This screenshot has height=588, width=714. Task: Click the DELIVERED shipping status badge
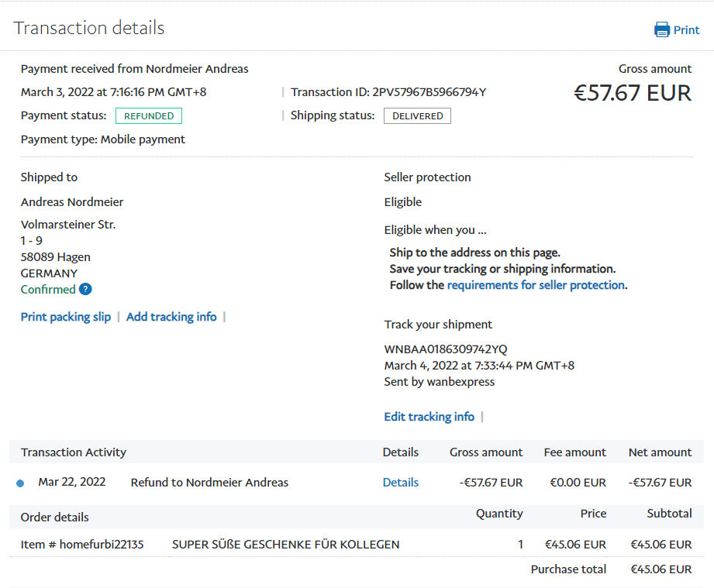417,116
